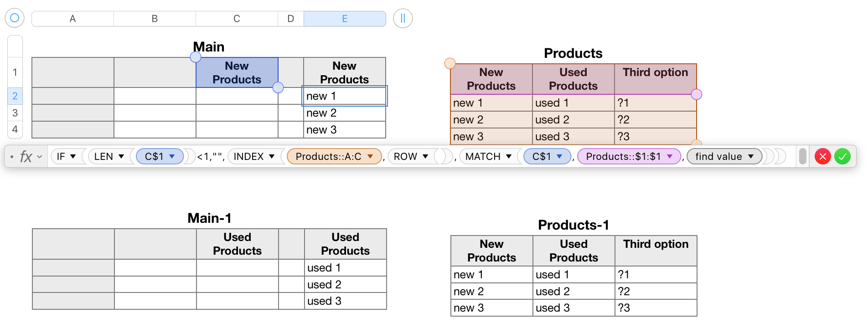Confirm the formula with green checkmark button

pyautogui.click(x=842, y=157)
